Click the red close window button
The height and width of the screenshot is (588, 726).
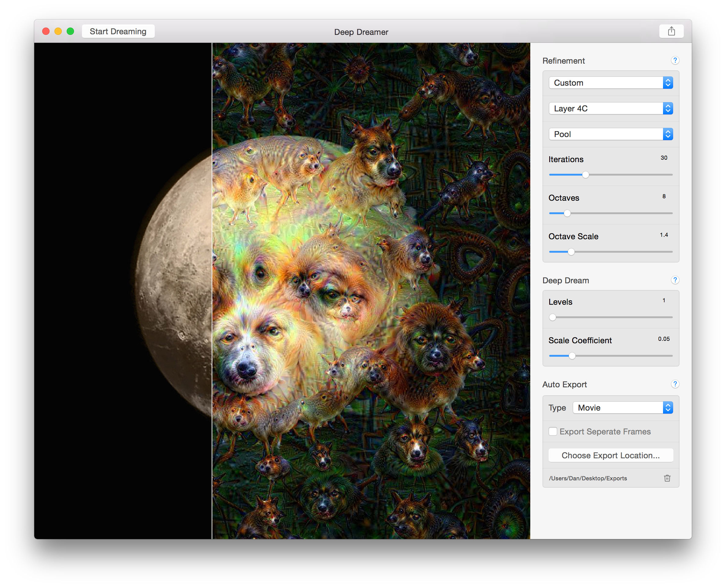pyautogui.click(x=46, y=32)
